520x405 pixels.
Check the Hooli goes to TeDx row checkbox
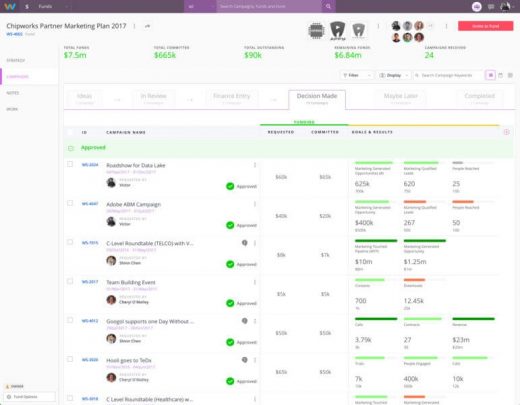70,359
